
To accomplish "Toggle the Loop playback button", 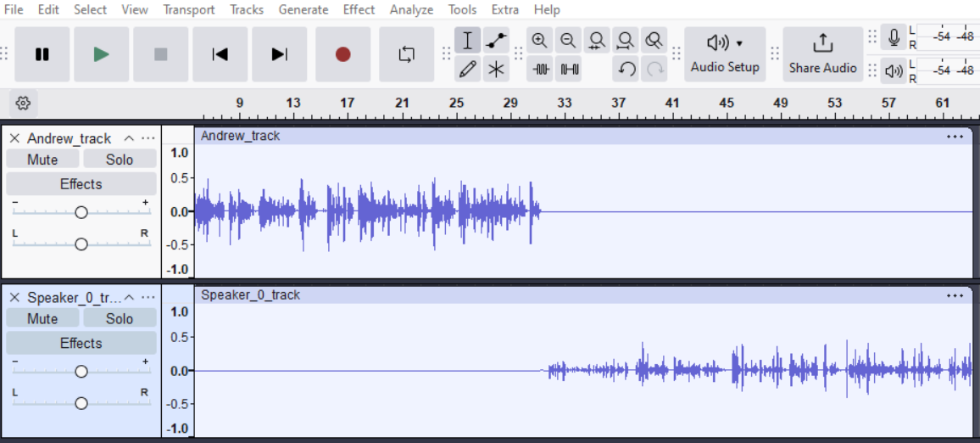I will click(x=407, y=54).
